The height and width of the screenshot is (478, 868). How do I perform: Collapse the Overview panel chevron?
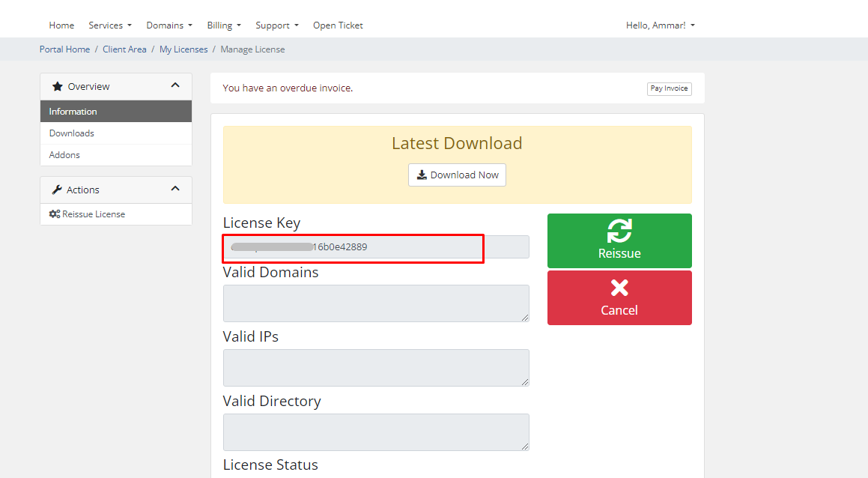click(x=175, y=86)
